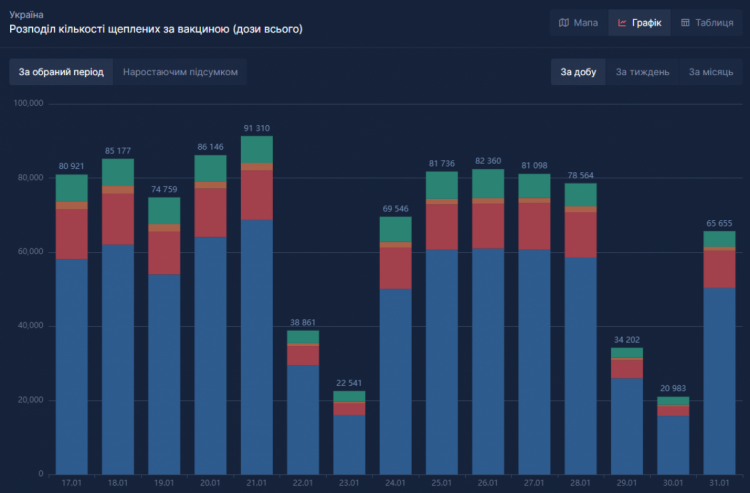Click the table grid icon in Таблиця

(684, 22)
